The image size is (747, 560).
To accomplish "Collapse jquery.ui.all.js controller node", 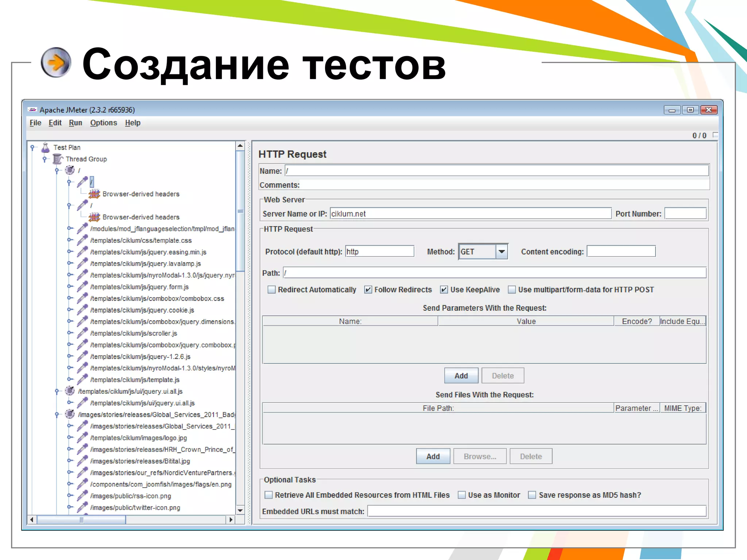I will (57, 391).
